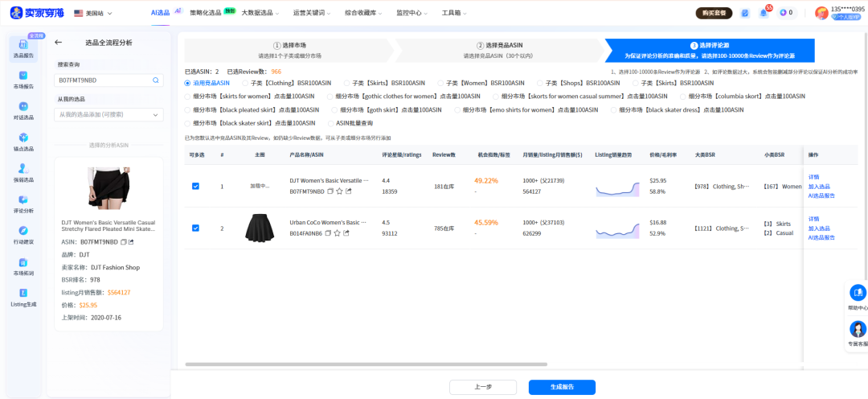Image resolution: width=868 pixels, height=399 pixels.
Task: Open the share link icon in left product card
Action: click(x=131, y=242)
